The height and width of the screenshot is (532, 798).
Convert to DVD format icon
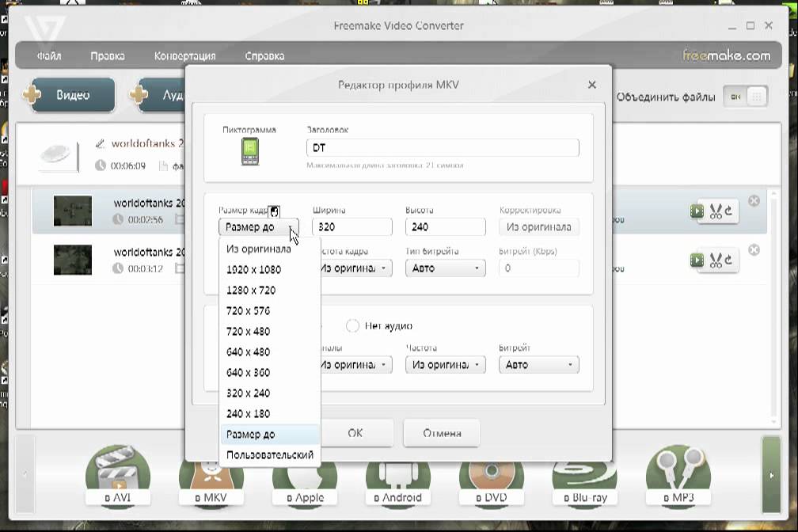point(491,483)
